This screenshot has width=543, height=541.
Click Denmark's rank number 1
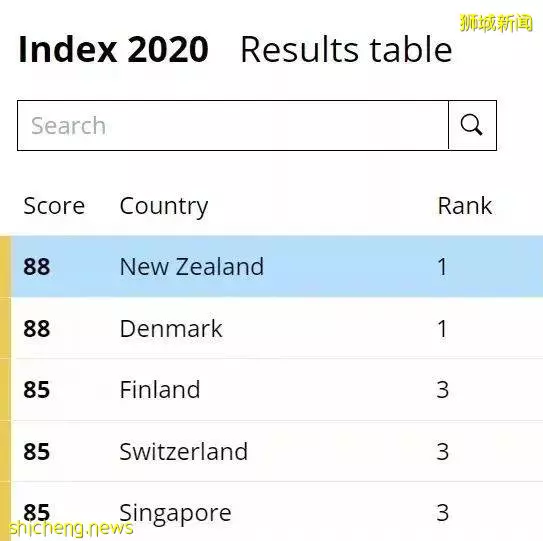coord(442,328)
